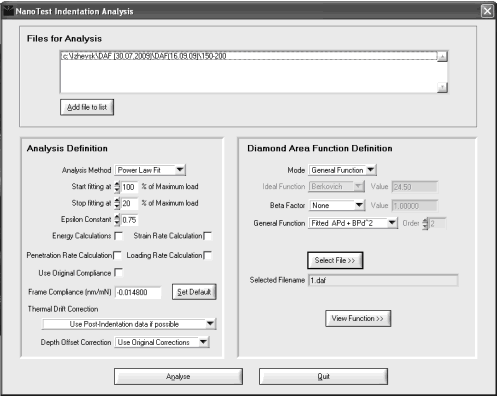Click the Start fitting at value field

[129, 187]
